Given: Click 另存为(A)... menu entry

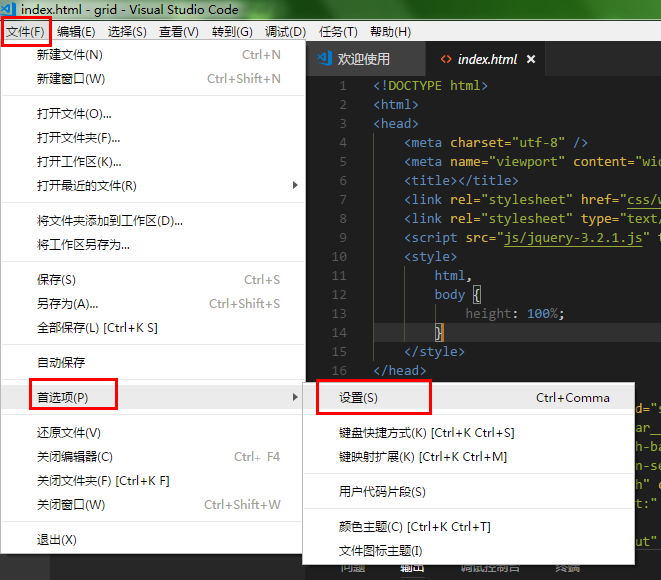Looking at the screenshot, I should click(153, 304).
